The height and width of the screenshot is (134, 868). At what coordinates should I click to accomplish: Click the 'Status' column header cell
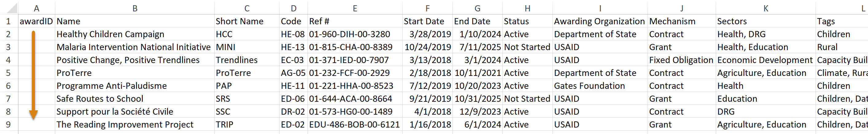[x=516, y=21]
